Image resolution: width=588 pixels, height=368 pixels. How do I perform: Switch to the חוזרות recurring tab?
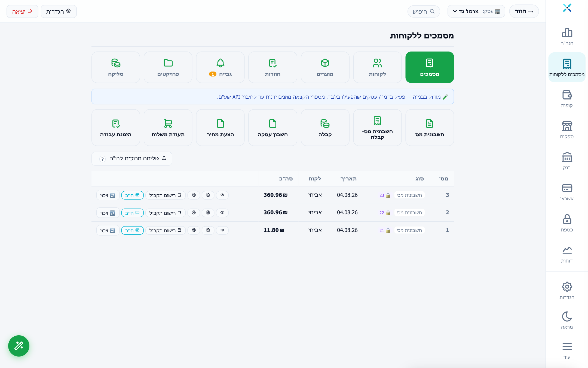click(x=272, y=67)
